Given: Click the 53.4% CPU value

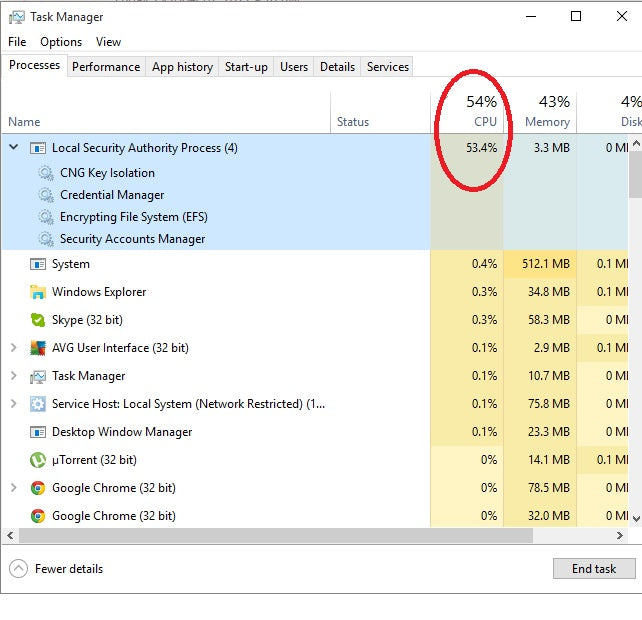Looking at the screenshot, I should point(481,148).
